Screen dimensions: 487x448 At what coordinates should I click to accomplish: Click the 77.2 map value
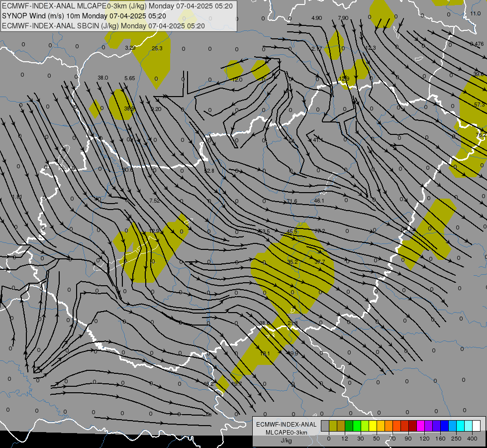click(319, 231)
